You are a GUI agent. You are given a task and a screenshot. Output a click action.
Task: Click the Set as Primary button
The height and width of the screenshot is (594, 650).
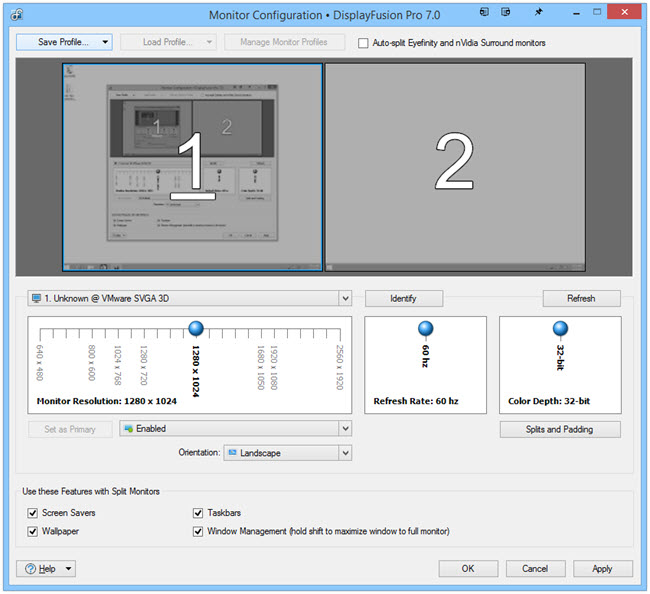[x=70, y=429]
